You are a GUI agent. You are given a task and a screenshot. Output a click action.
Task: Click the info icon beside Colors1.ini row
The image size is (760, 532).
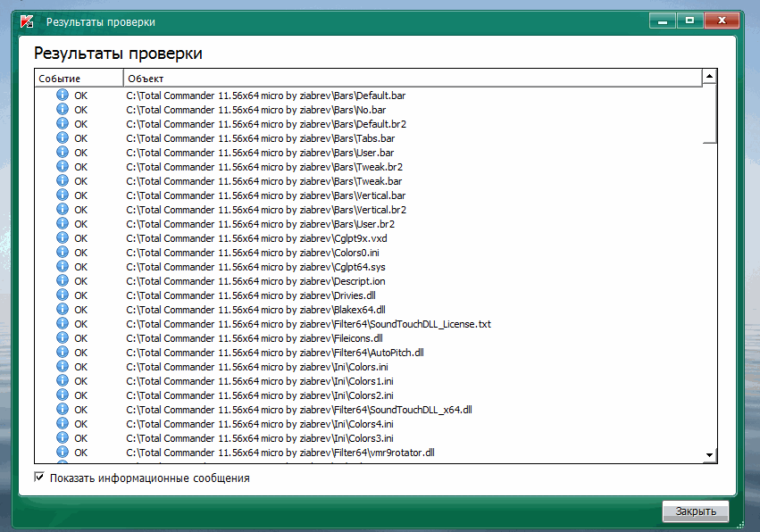click(63, 381)
